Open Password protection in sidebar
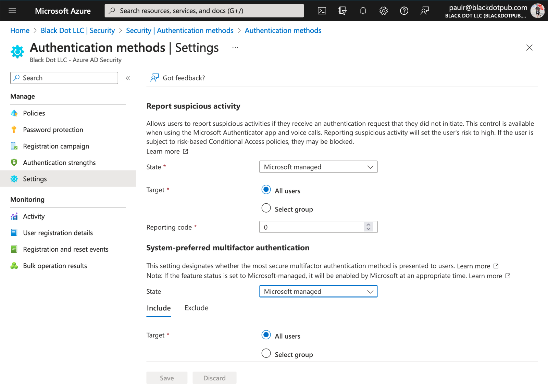The height and width of the screenshot is (392, 548). click(x=53, y=130)
